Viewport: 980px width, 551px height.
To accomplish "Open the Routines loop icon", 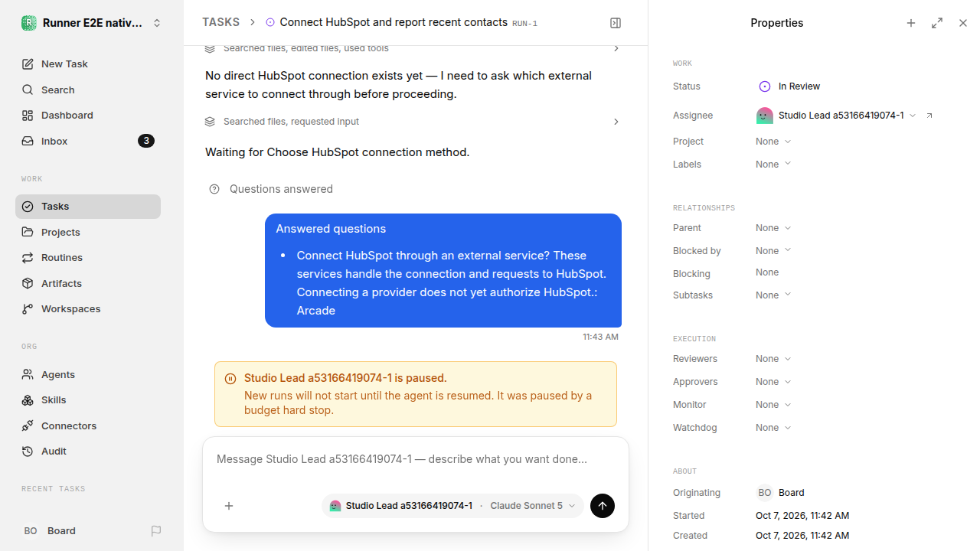I will tap(28, 258).
